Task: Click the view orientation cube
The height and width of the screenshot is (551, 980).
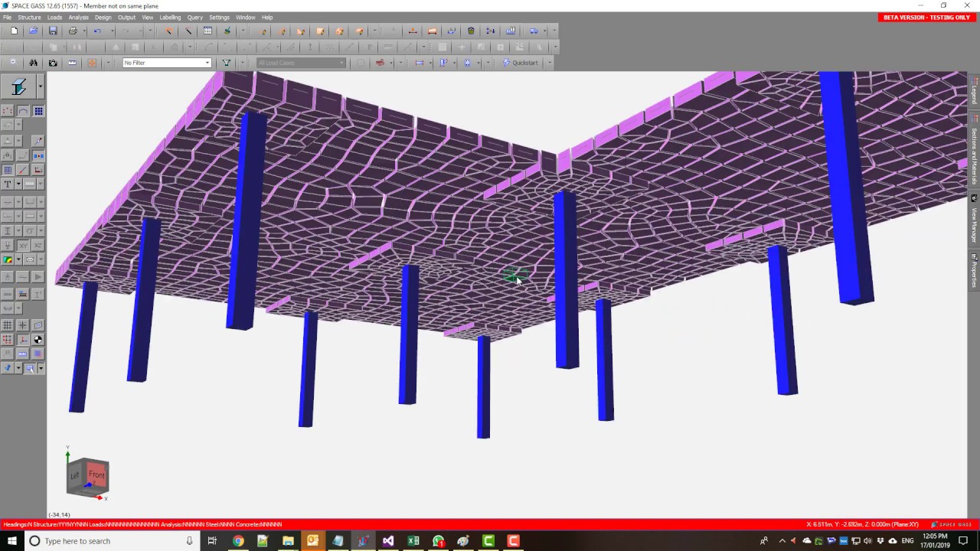Action: point(88,477)
